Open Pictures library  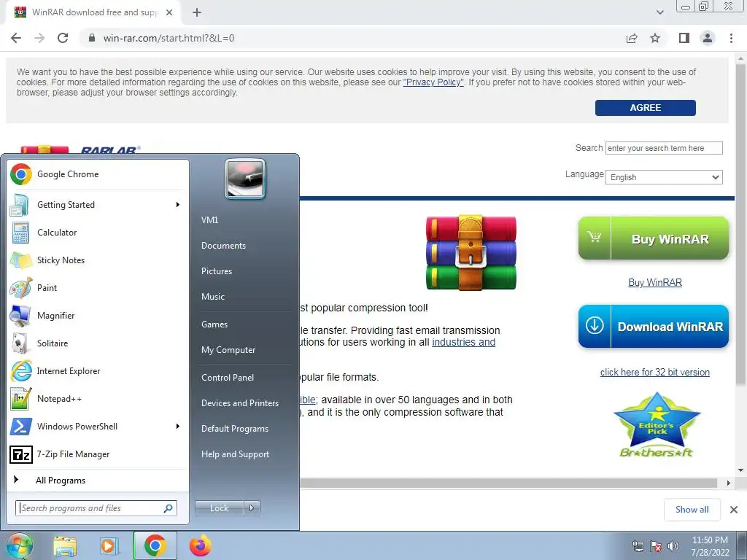click(217, 271)
